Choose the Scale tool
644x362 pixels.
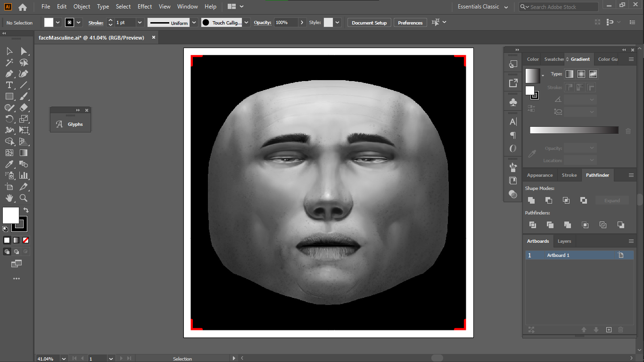coord(24,119)
